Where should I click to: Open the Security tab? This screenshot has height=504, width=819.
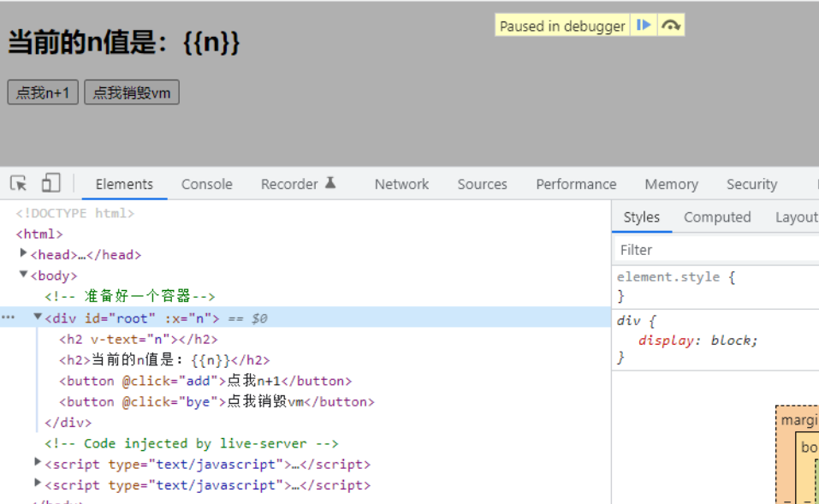(751, 184)
